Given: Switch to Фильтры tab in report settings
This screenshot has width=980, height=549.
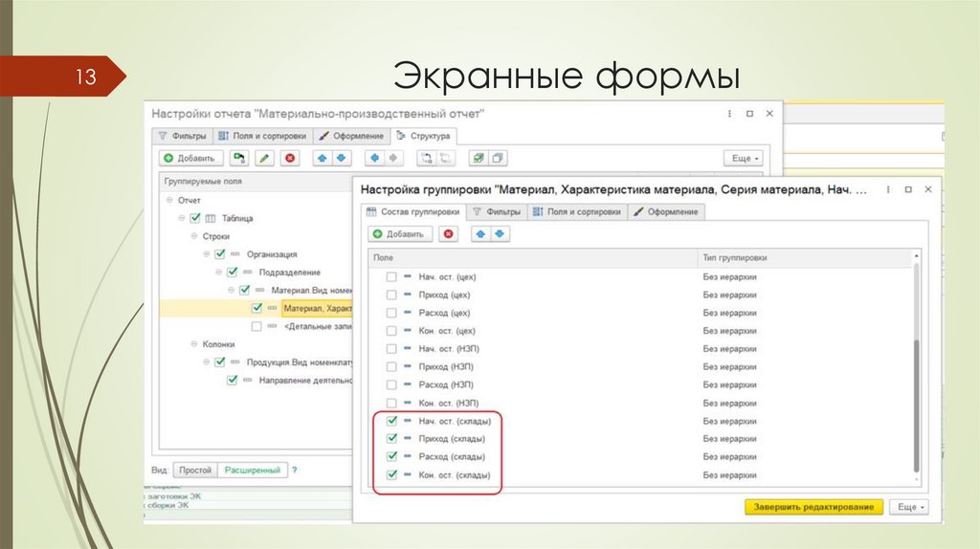Looking at the screenshot, I should (183, 136).
